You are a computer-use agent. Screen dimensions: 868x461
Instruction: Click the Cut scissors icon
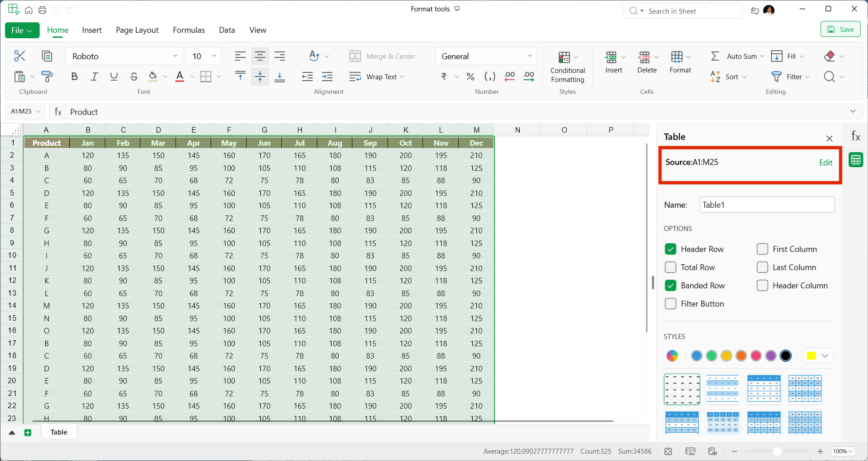point(20,56)
